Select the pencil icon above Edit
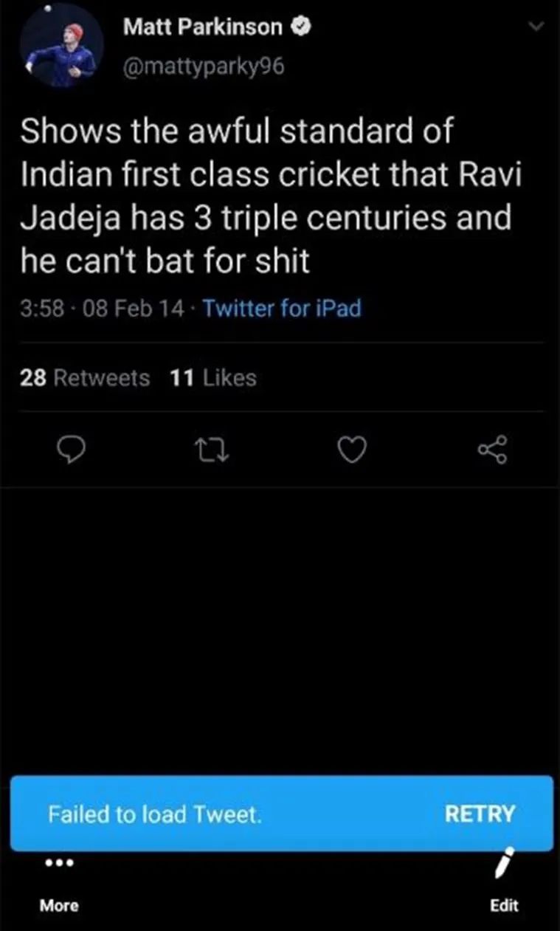Viewport: 560px width, 931px height. point(504,863)
